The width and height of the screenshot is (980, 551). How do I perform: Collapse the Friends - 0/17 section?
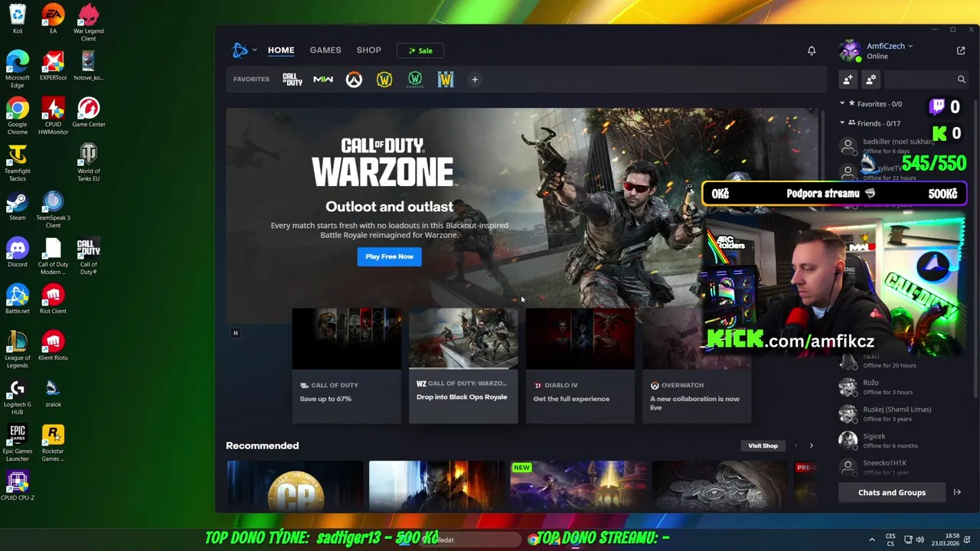[842, 122]
